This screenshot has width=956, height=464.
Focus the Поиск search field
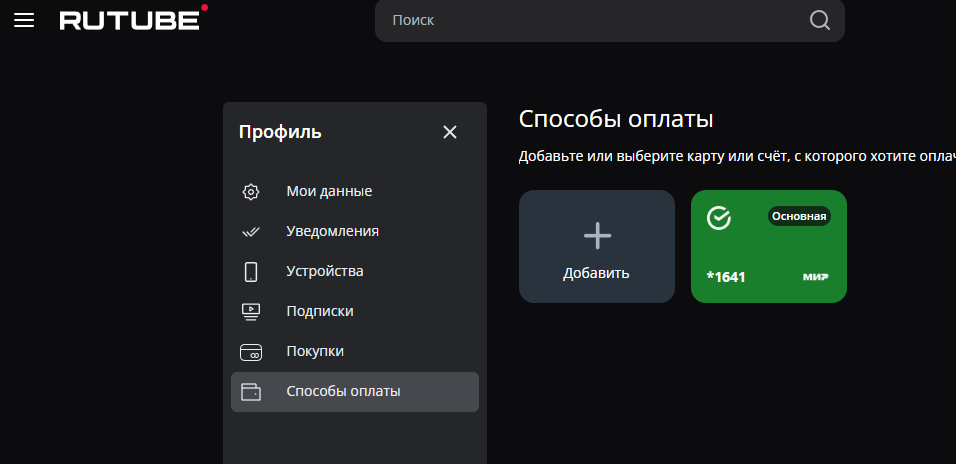pyautogui.click(x=610, y=20)
